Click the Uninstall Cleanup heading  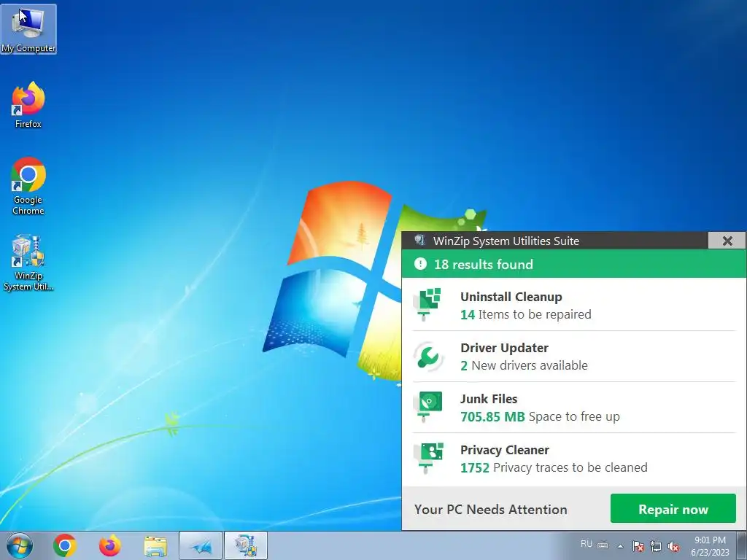pos(511,297)
